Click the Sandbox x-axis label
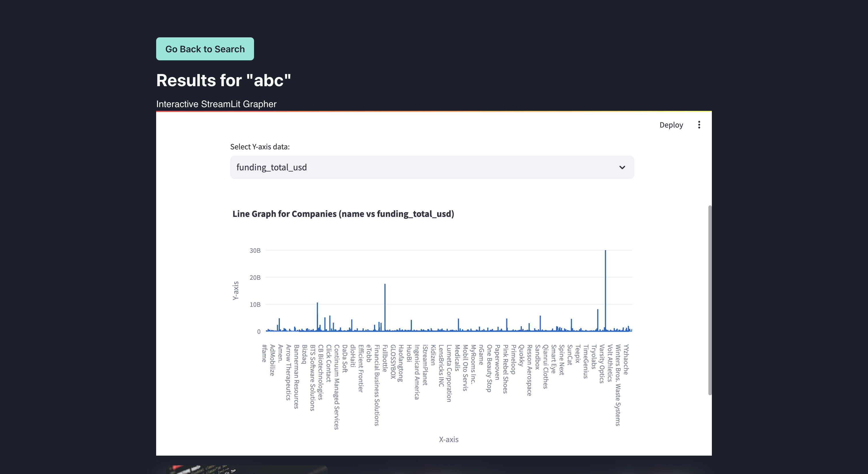This screenshot has width=868, height=474. [x=537, y=357]
